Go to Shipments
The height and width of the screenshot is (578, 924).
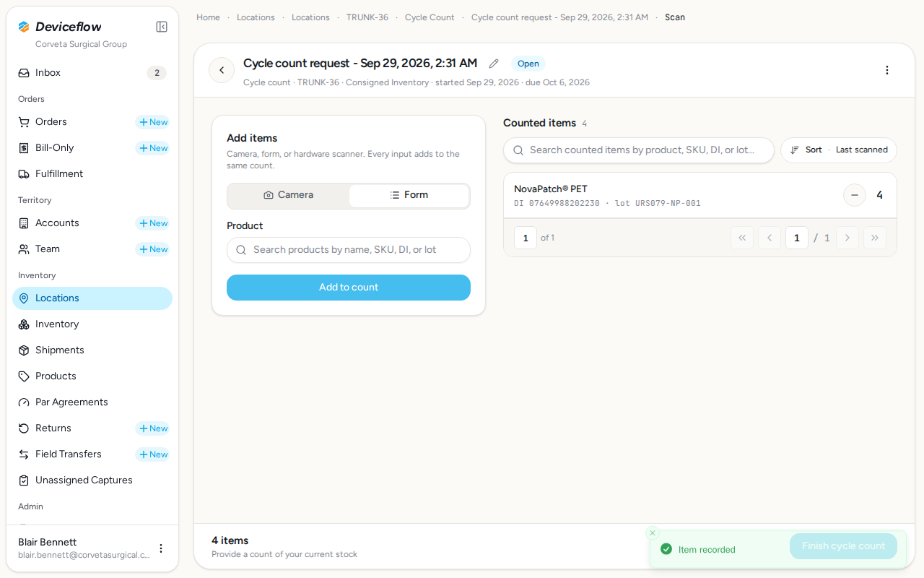pyautogui.click(x=92, y=350)
